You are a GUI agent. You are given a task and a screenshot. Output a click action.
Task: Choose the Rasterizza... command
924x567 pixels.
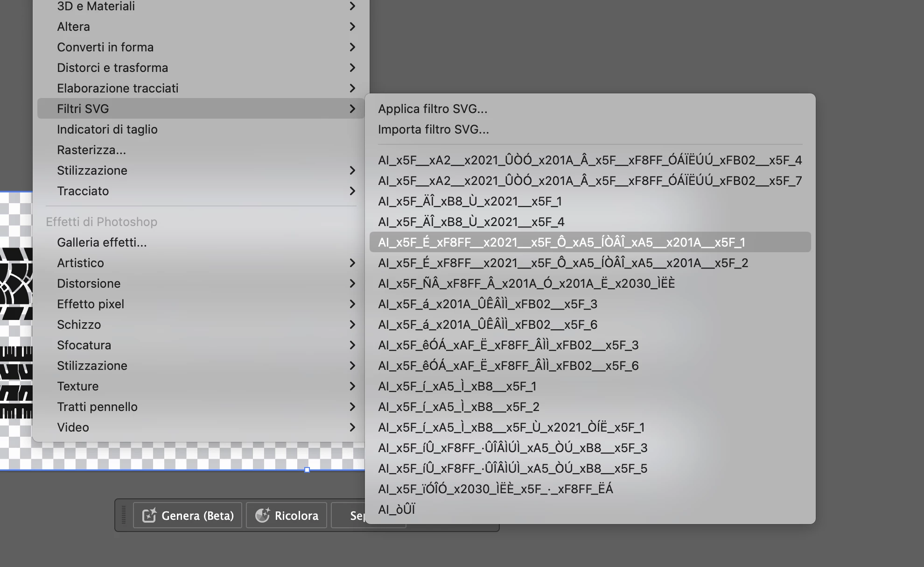tap(91, 150)
